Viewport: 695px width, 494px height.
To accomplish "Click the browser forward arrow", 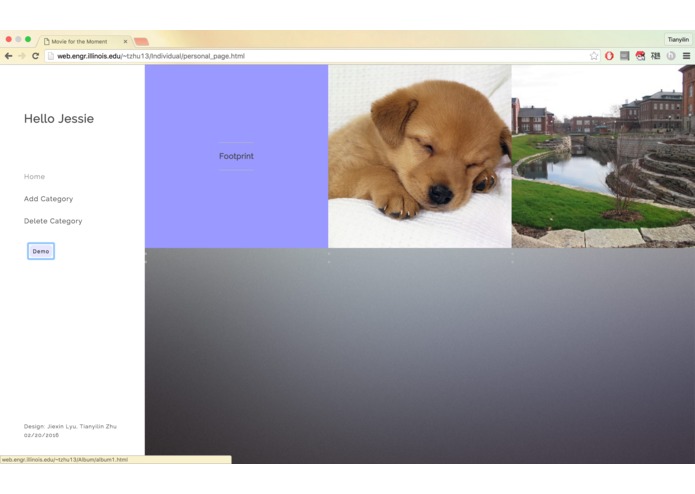I will (22, 56).
